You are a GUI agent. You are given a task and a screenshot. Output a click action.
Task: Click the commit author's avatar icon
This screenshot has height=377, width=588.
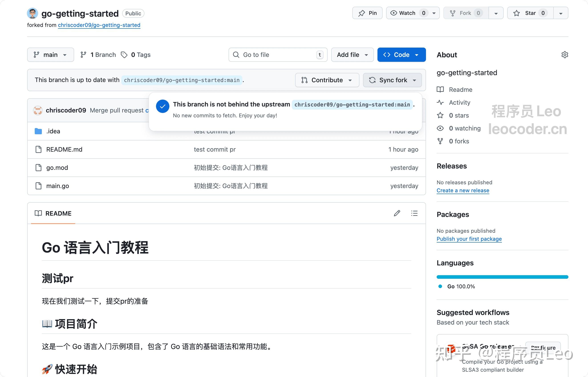38,110
